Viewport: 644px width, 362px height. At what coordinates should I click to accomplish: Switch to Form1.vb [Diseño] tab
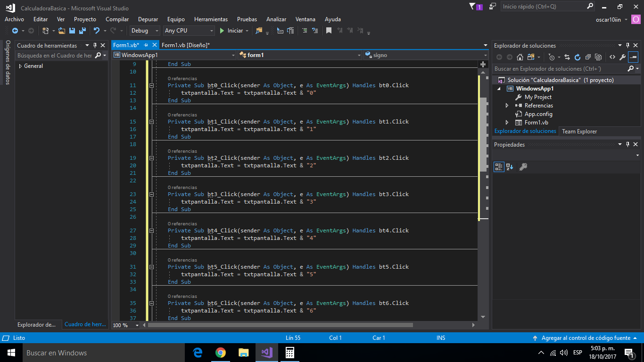(x=185, y=45)
